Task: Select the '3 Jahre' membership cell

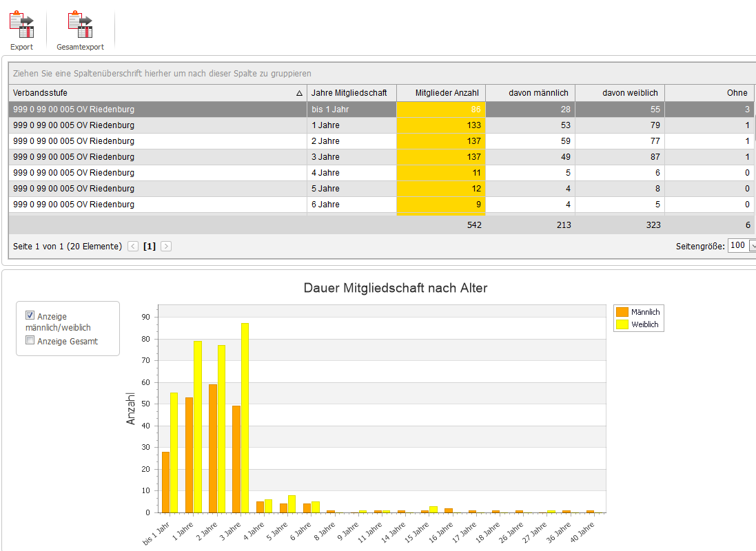Action: 351,157
